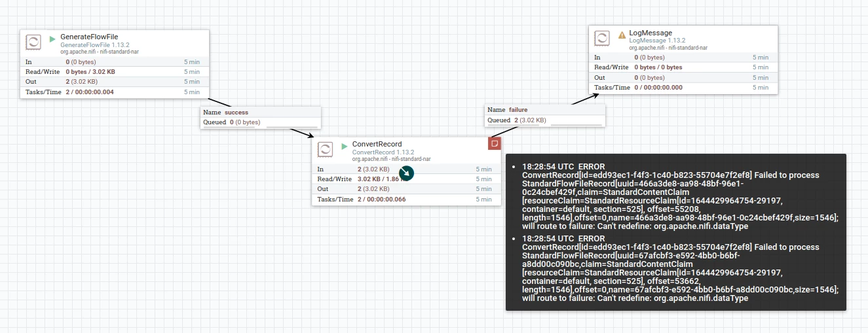
Task: Click the ConvertRecord processor icon
Action: 325,149
